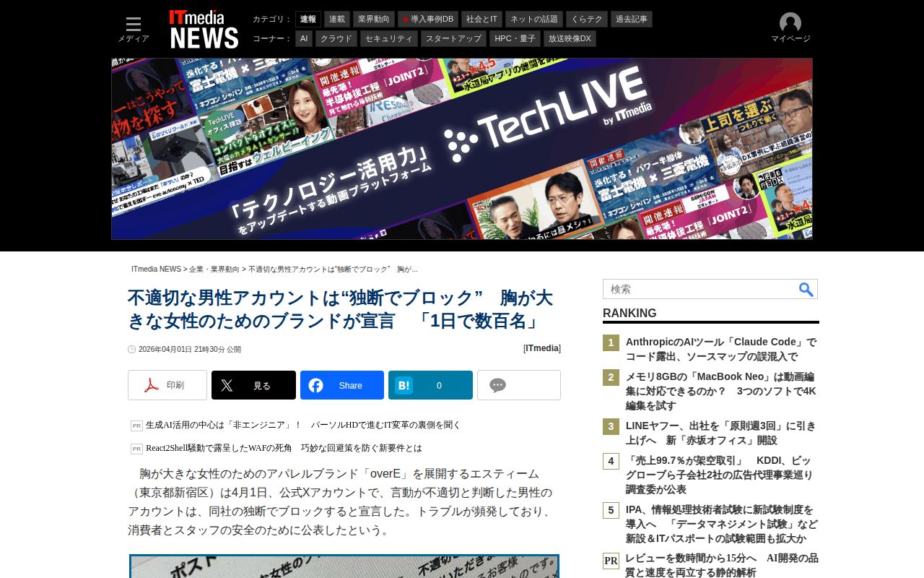
Task: Open ranking 2 MacBook Neo article
Action: [721, 391]
